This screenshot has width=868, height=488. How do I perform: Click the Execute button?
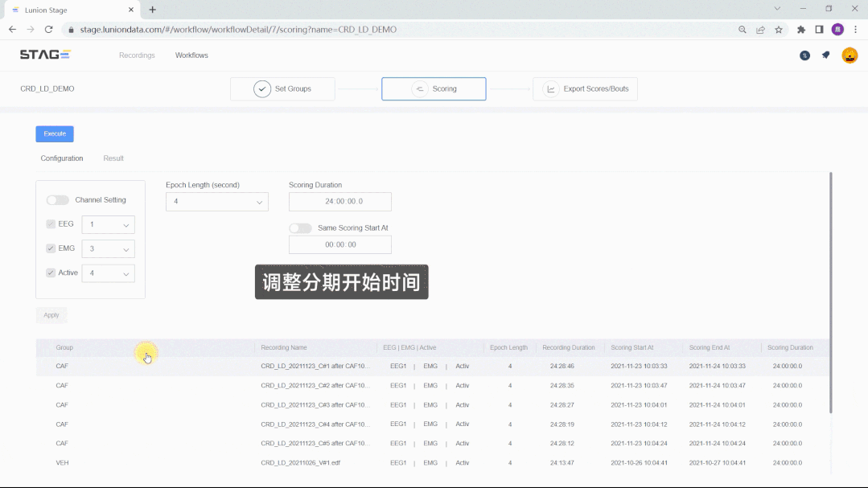pos(54,133)
